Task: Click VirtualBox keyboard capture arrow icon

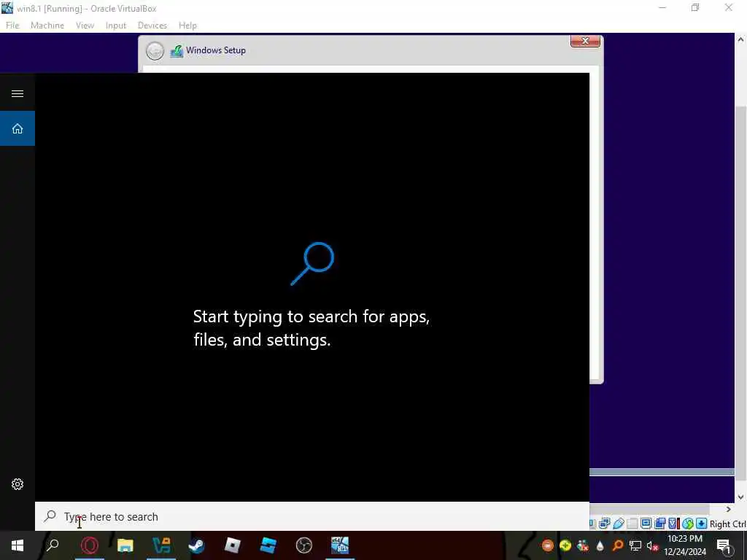Action: [x=701, y=524]
